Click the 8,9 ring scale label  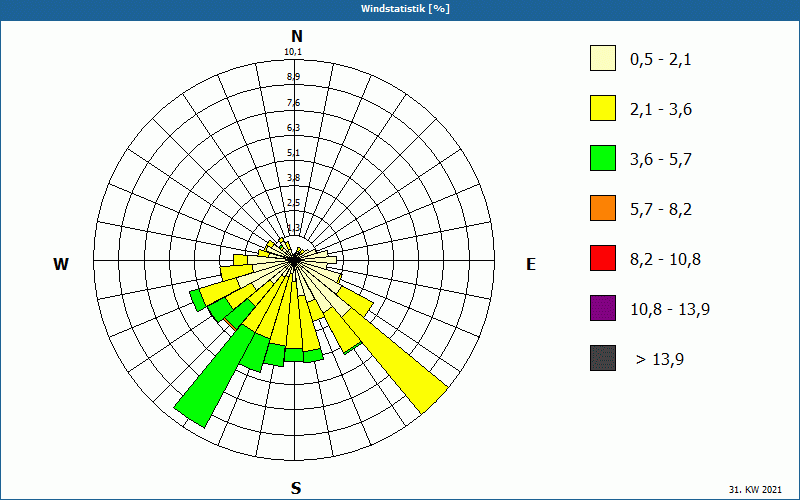pos(293,77)
